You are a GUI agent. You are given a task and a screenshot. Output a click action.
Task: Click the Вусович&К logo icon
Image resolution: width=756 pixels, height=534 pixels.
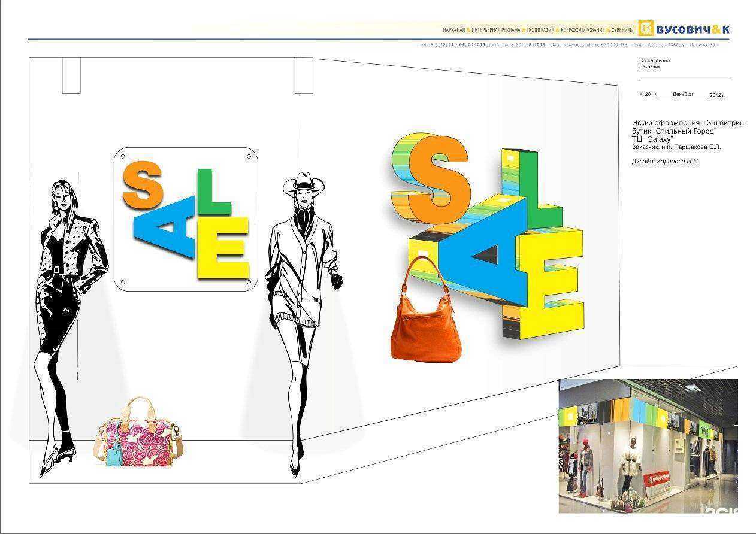click(646, 29)
